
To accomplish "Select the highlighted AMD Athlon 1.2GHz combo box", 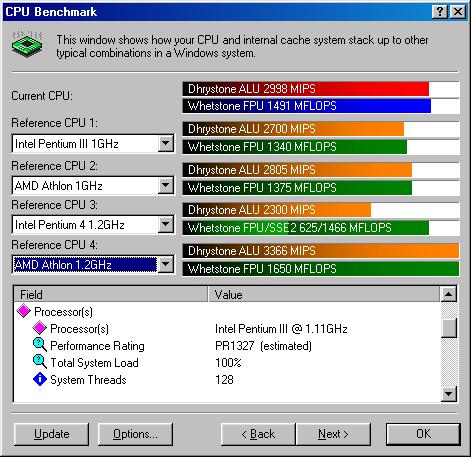I will (93, 265).
